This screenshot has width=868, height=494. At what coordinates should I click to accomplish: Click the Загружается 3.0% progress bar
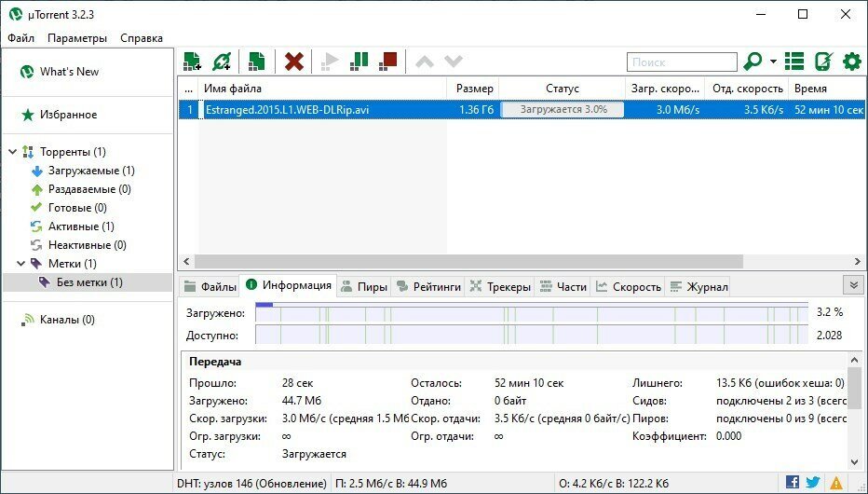563,110
